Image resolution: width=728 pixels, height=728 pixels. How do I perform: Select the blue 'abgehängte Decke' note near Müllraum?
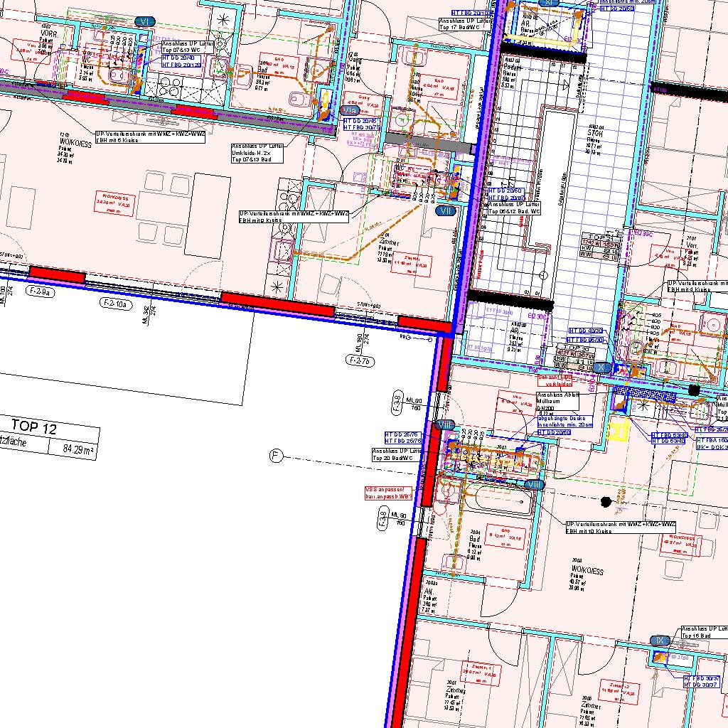click(x=565, y=422)
